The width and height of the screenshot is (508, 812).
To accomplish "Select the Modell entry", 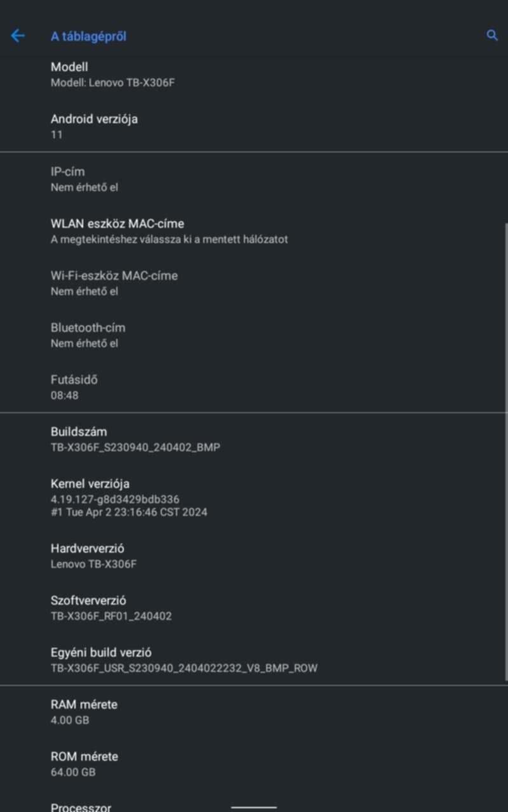I will [x=112, y=74].
